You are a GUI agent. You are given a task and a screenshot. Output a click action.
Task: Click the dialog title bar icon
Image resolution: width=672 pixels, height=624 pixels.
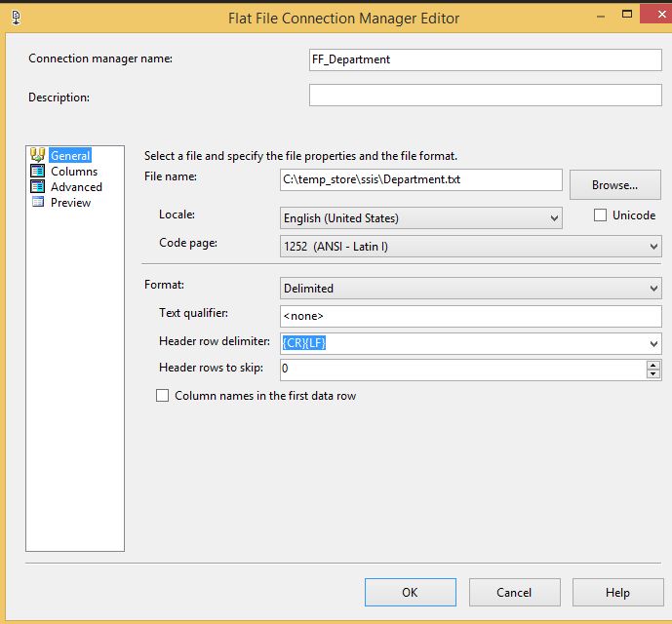(15, 18)
